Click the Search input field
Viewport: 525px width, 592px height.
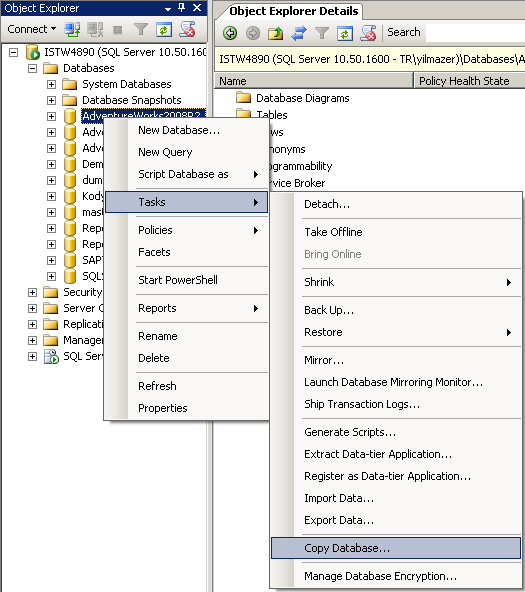point(475,33)
